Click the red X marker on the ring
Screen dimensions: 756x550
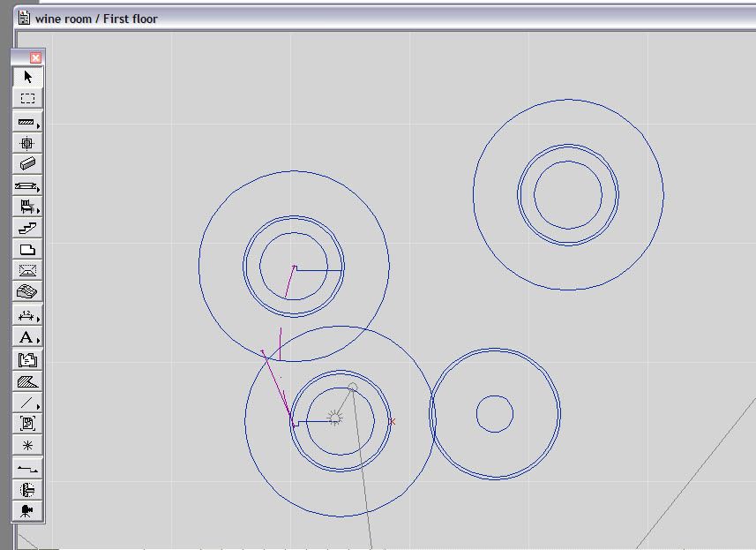[392, 422]
